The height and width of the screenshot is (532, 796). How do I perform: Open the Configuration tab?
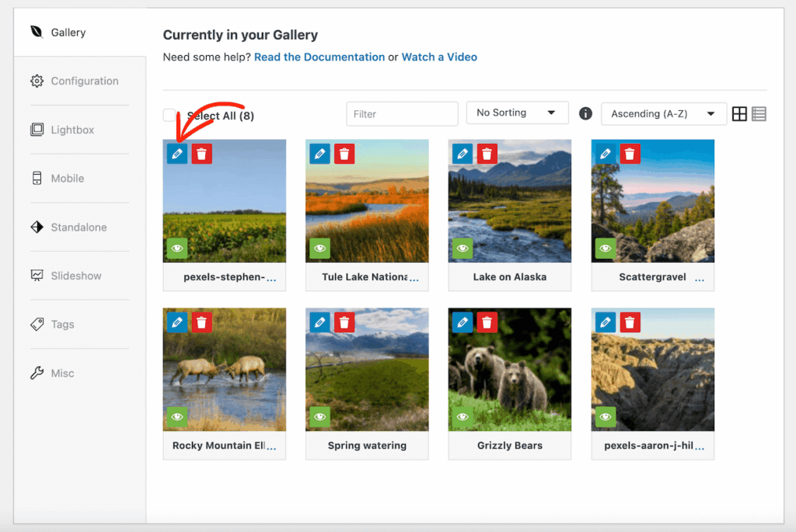84,81
